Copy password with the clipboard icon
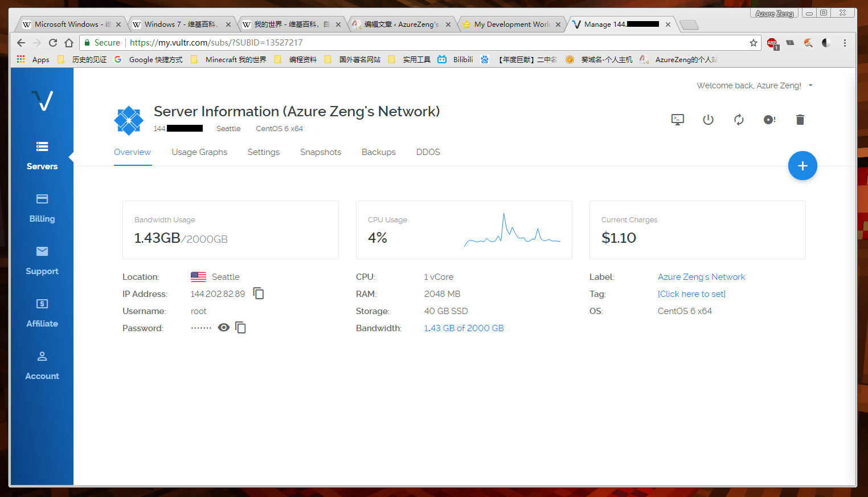Viewport: 868px width, 497px height. (x=241, y=328)
